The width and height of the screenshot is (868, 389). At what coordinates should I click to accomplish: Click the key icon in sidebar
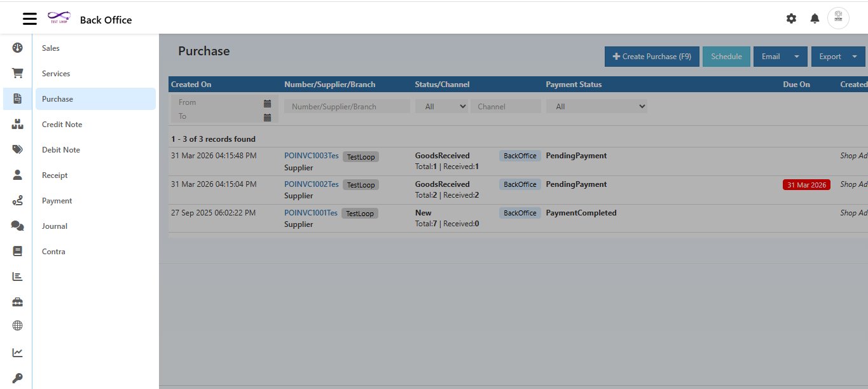pyautogui.click(x=17, y=378)
